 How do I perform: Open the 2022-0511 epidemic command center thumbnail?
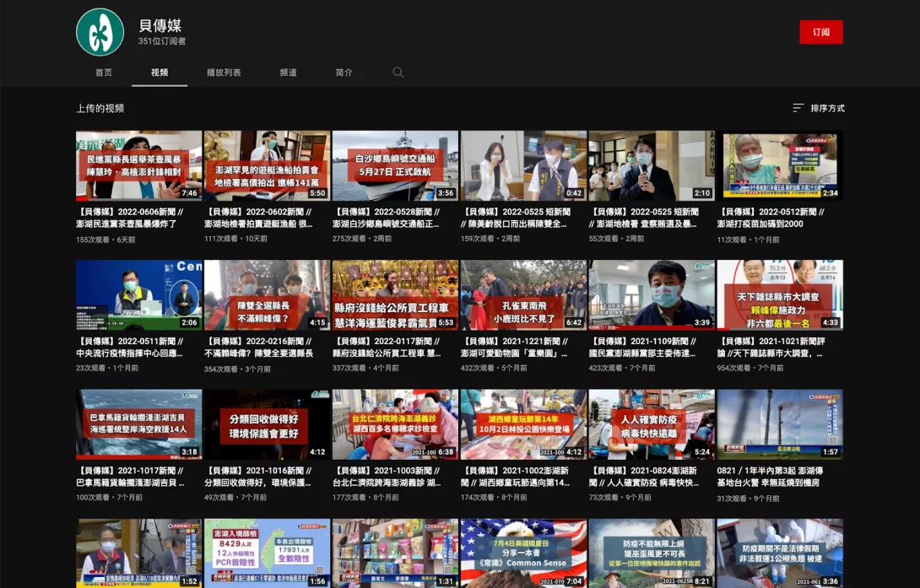tap(138, 294)
